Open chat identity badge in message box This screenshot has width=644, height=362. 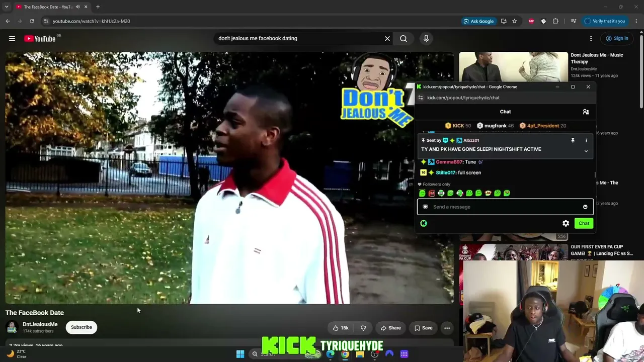(x=425, y=207)
